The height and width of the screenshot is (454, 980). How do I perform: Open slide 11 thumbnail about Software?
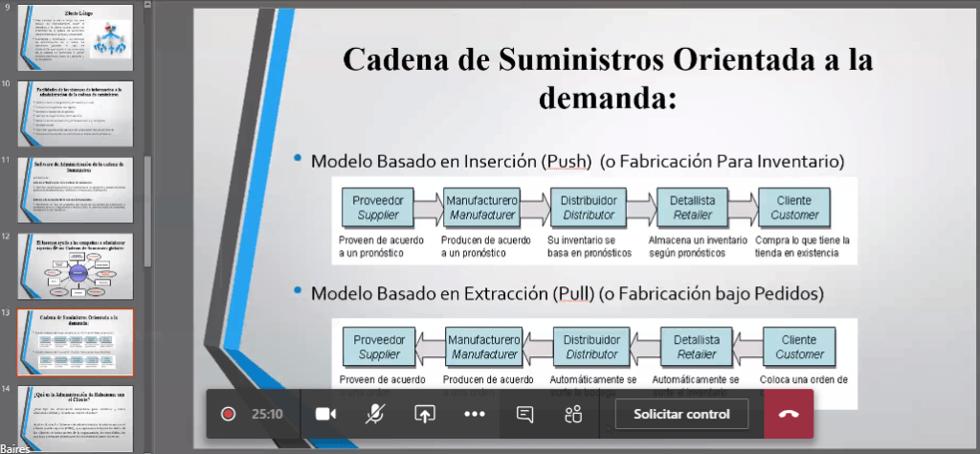click(76, 188)
